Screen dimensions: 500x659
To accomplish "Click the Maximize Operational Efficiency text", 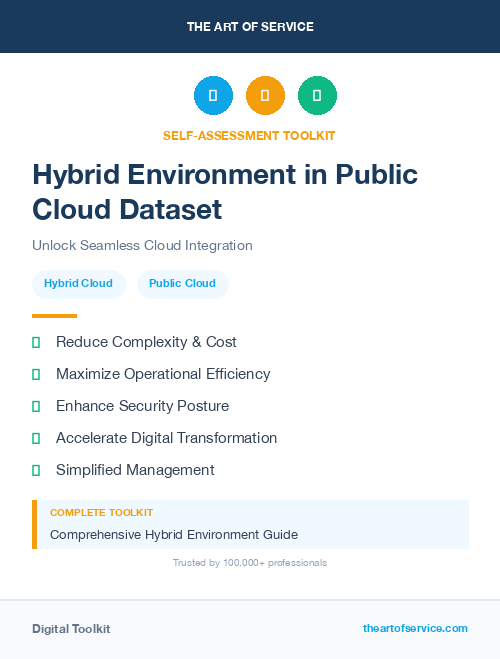I will [x=163, y=374].
